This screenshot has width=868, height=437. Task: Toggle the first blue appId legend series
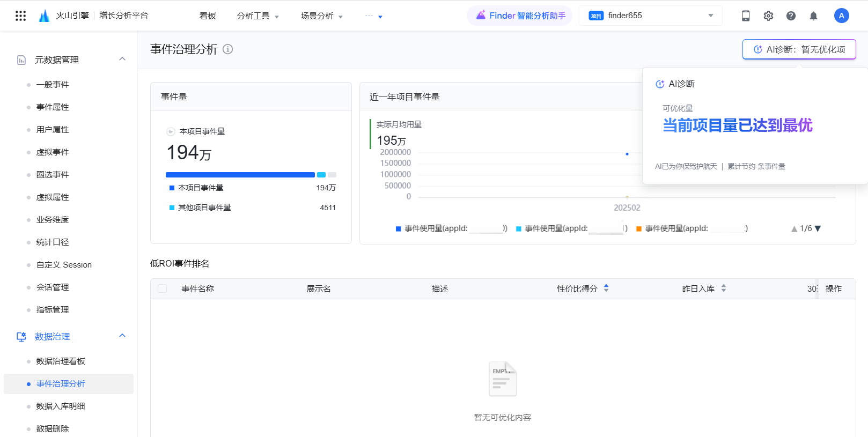point(451,228)
